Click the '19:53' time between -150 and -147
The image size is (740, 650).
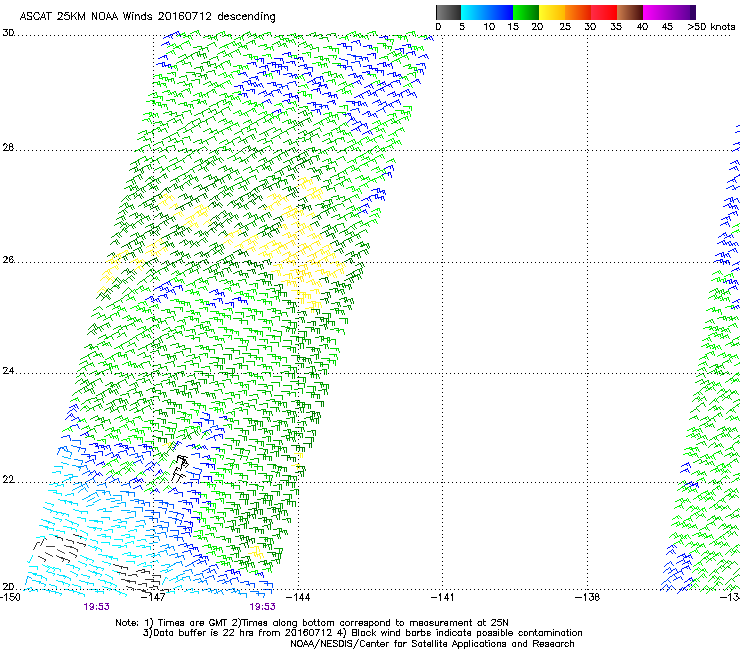coord(96,607)
